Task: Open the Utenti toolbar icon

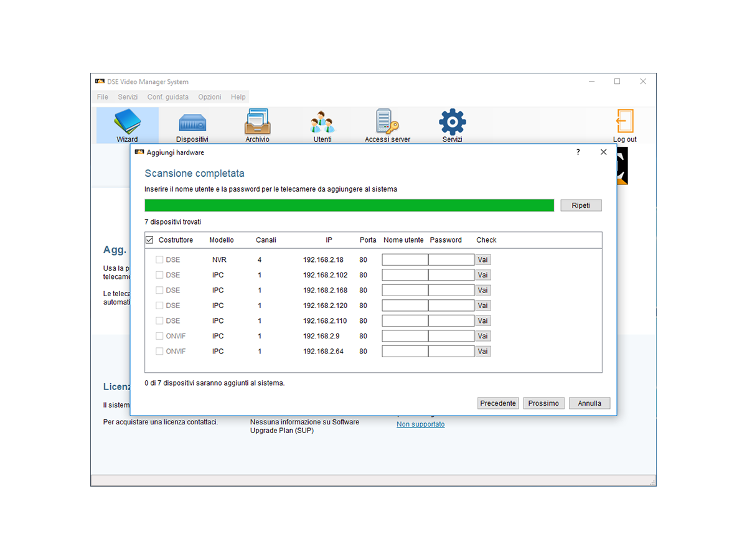Action: click(x=322, y=124)
